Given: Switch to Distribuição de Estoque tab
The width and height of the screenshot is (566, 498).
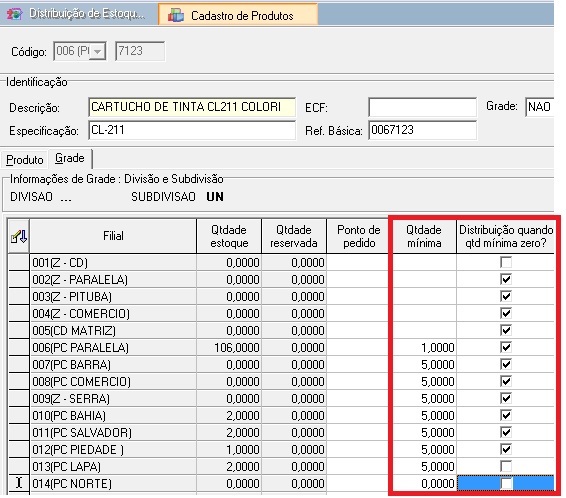Looking at the screenshot, I should click(79, 14).
